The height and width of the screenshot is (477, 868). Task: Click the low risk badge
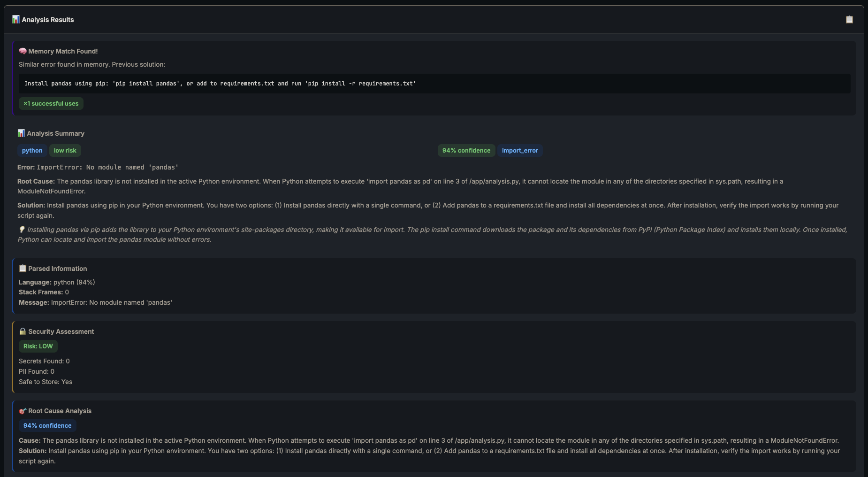pos(65,151)
